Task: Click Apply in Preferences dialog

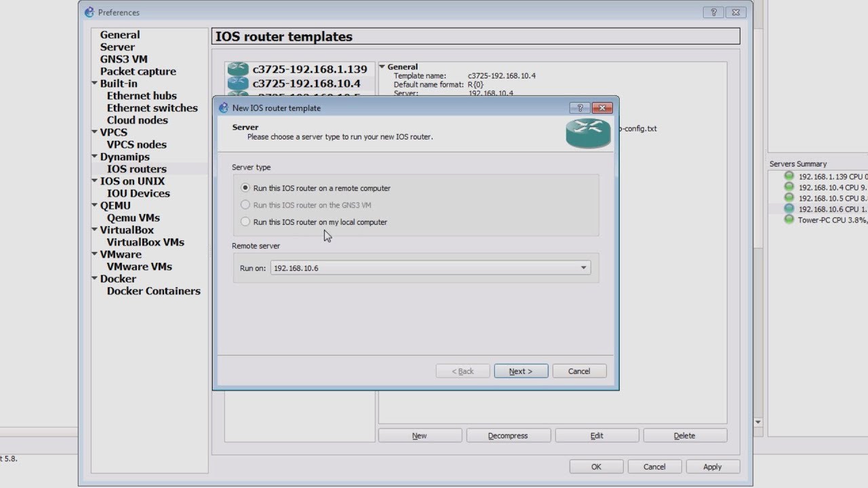Action: pyautogui.click(x=713, y=466)
